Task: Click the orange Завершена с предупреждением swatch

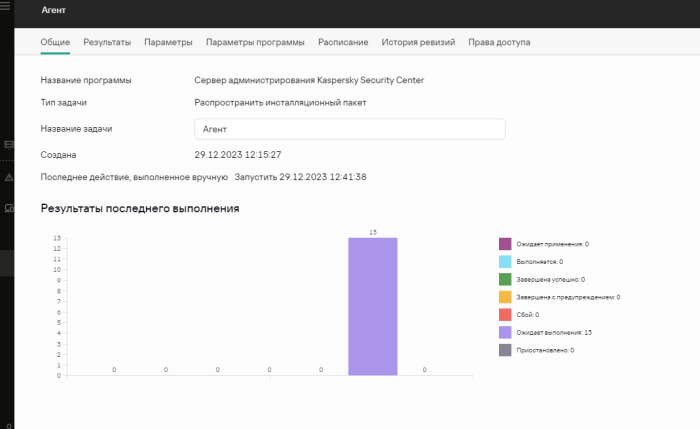Action: click(x=505, y=297)
